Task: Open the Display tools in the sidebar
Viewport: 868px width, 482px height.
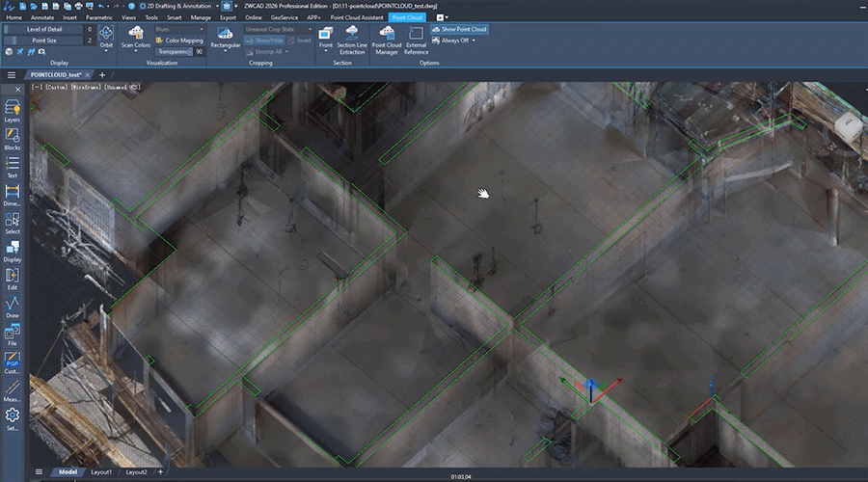Action: pos(13,251)
